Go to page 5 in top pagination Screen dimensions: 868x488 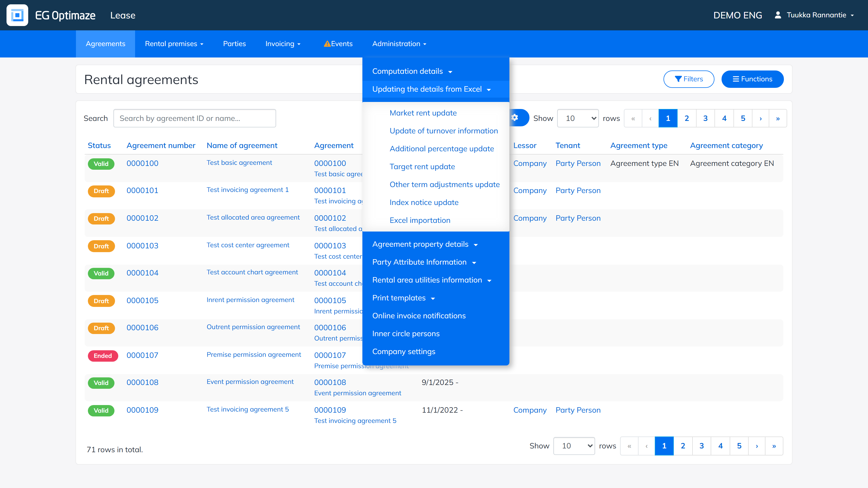(743, 118)
